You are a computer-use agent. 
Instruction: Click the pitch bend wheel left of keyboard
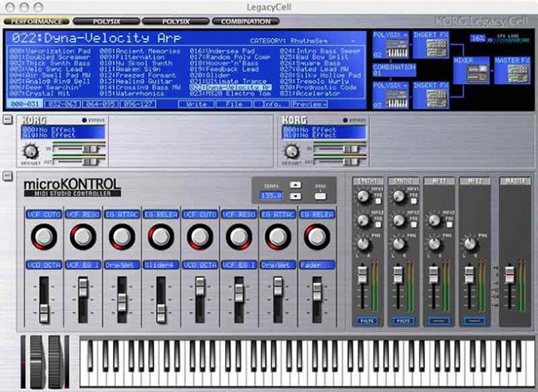(38, 361)
